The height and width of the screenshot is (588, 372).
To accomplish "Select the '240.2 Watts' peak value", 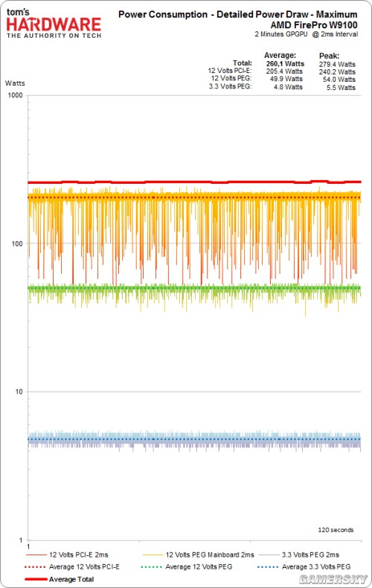I will click(337, 71).
